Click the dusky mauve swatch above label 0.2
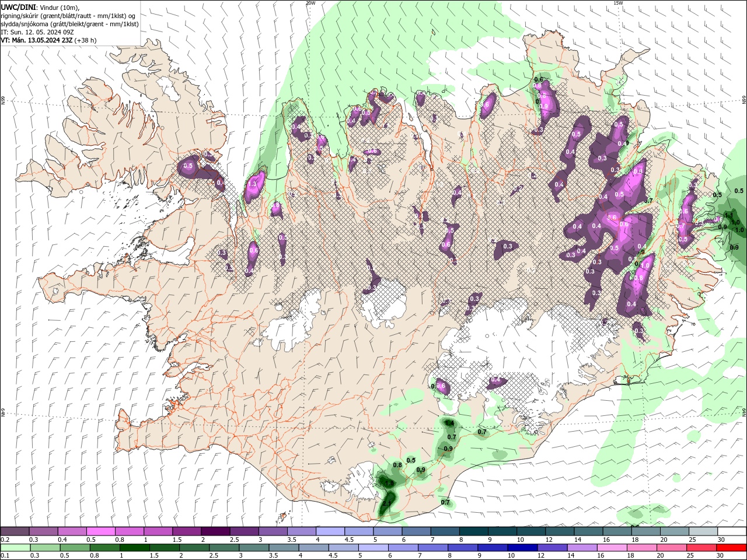The width and height of the screenshot is (747, 560). tap(15, 531)
